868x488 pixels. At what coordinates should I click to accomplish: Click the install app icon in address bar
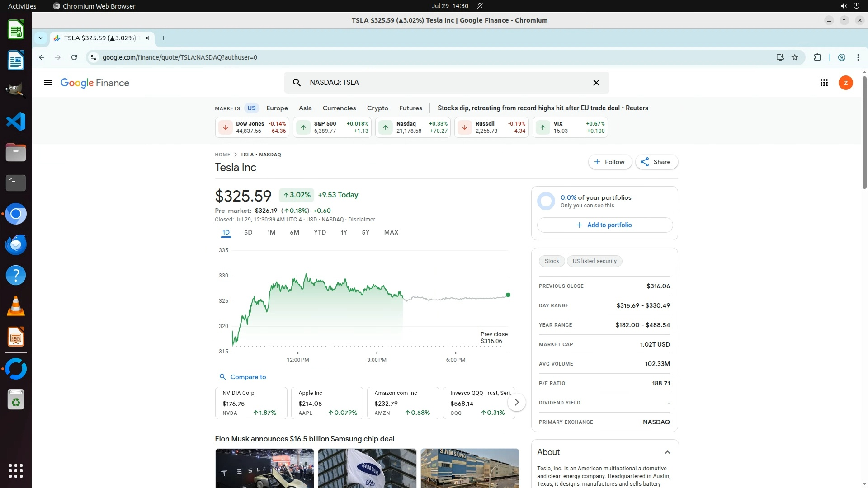780,57
